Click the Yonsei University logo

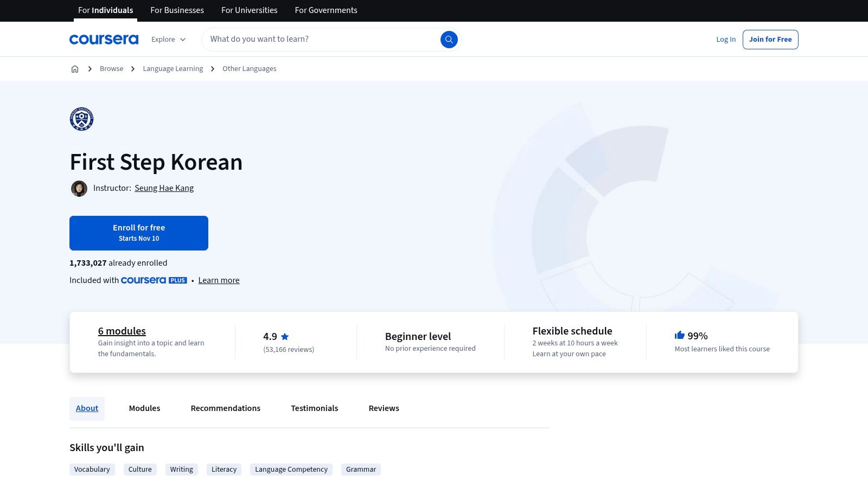coord(81,119)
